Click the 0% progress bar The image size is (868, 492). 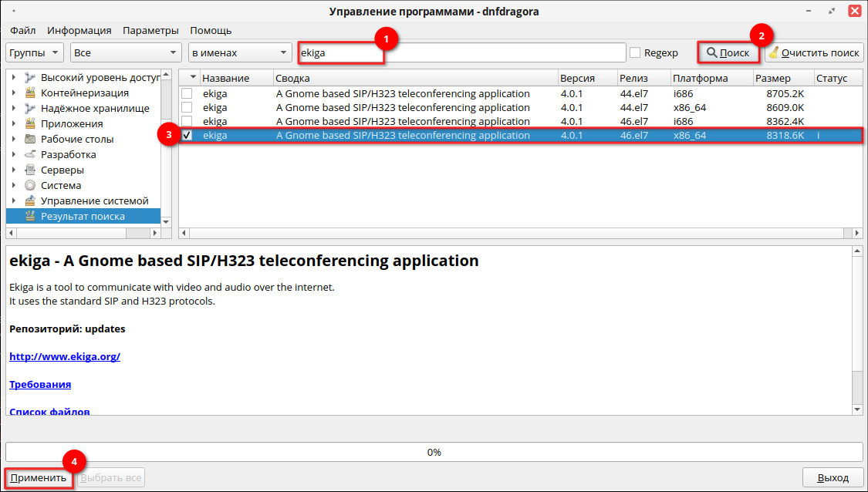[434, 452]
